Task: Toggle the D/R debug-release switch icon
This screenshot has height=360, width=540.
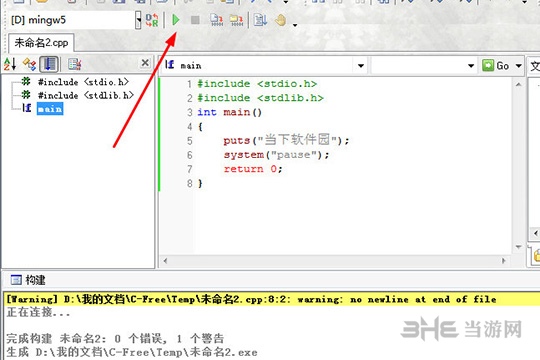Action: click(152, 20)
